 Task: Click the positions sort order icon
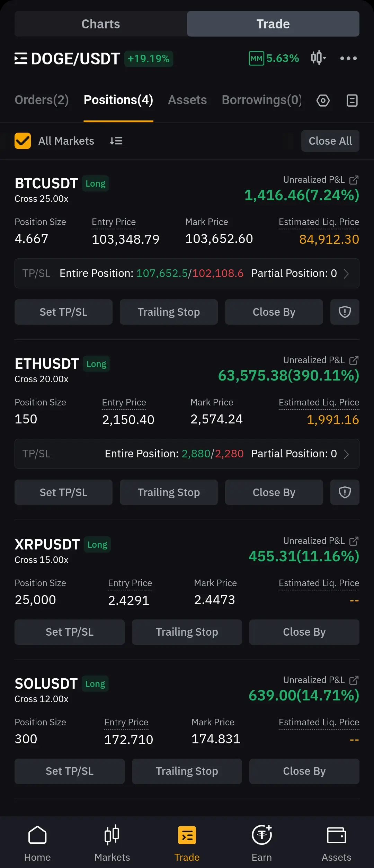point(116,141)
